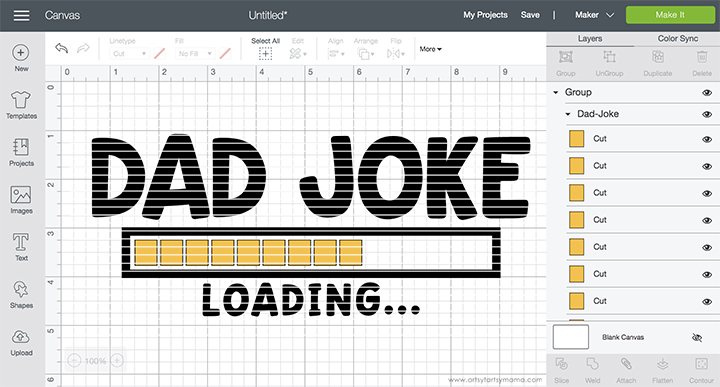Zoom out the canvas with minus button
720x387 pixels.
coord(74,361)
